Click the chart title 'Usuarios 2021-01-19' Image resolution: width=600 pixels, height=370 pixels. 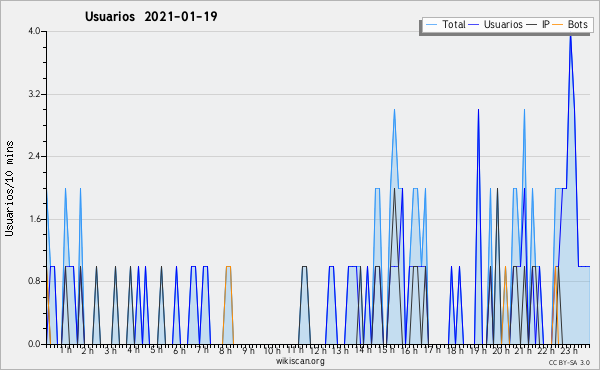151,16
